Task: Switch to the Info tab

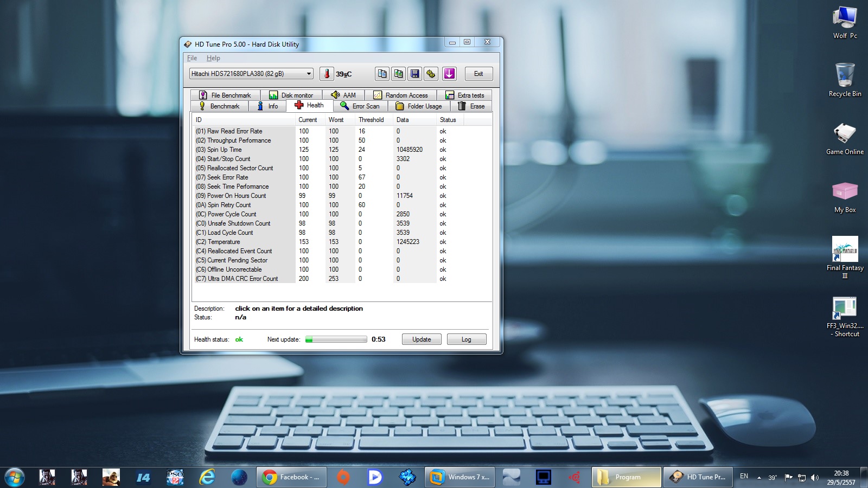Action: tap(267, 106)
